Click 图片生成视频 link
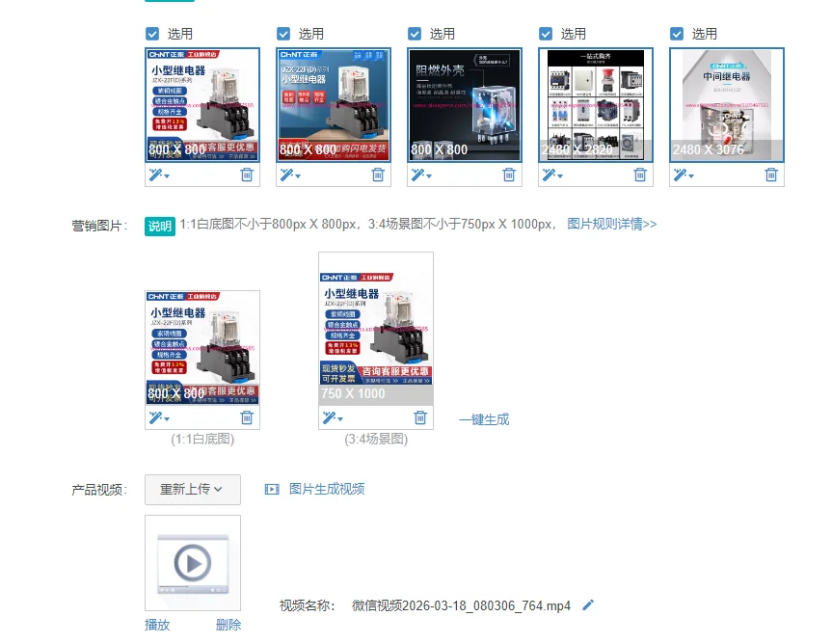The width and height of the screenshot is (832, 644). (326, 489)
